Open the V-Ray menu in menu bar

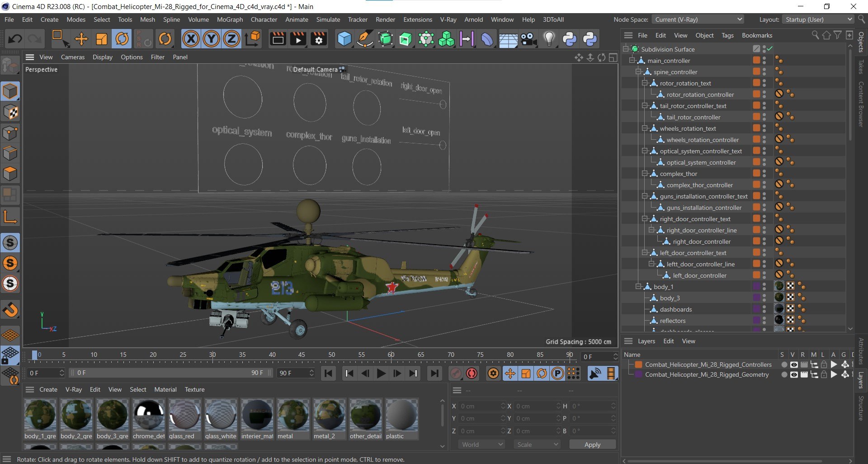448,19
